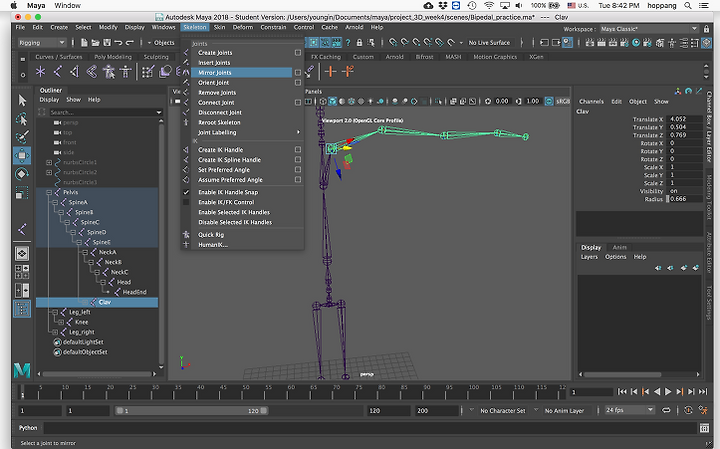Click the Translate X value field
The width and height of the screenshot is (720, 449).
pyautogui.click(x=684, y=119)
